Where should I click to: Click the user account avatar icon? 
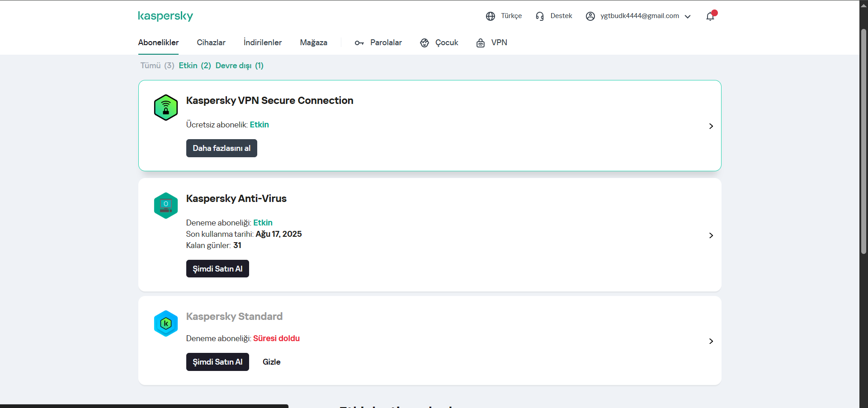coord(590,16)
